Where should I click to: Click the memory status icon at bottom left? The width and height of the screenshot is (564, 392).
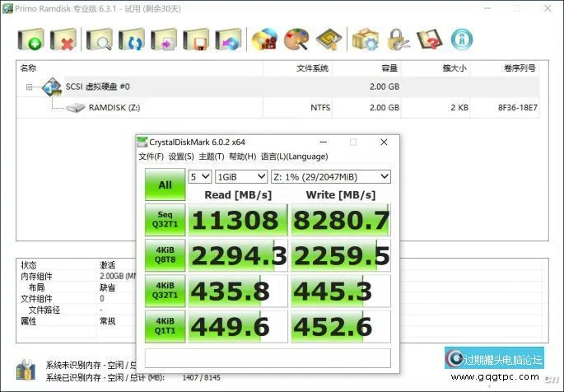click(x=26, y=370)
